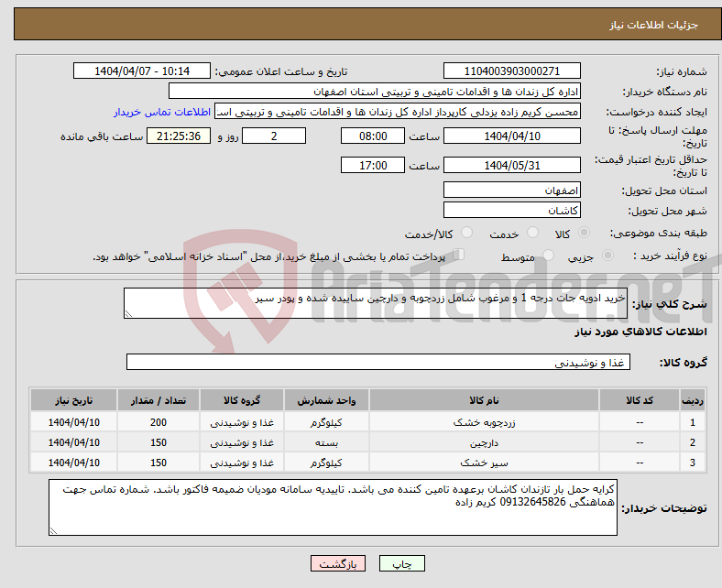This screenshot has width=722, height=588.
Task: Click the deadline time field 08:00
Action: click(x=373, y=136)
